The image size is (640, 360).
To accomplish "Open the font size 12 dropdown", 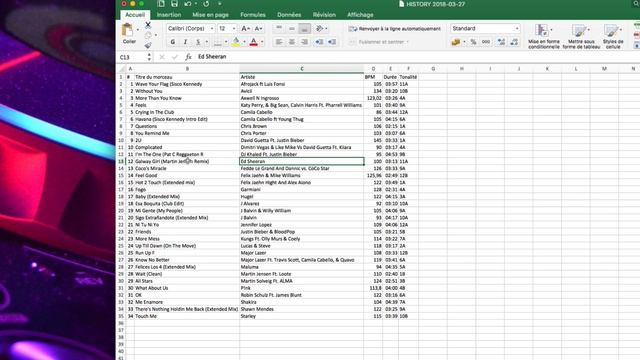I will tap(234, 29).
